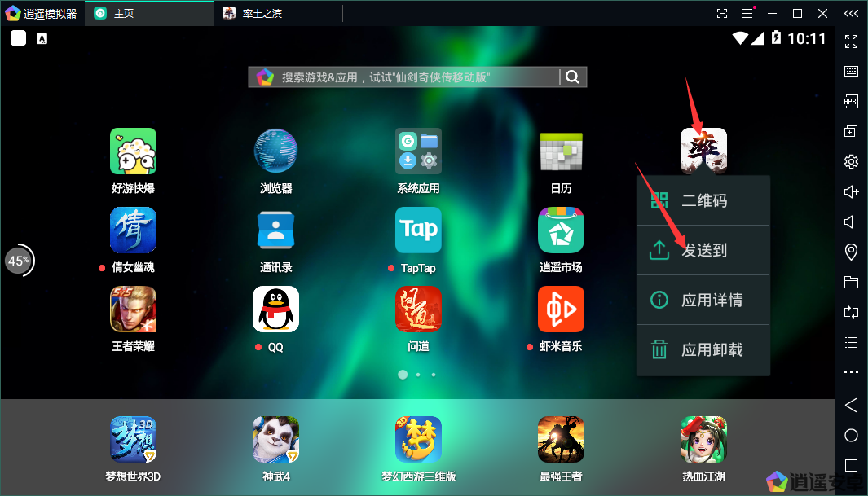Open the 日历 calendar app
The width and height of the screenshot is (868, 496).
click(x=561, y=151)
